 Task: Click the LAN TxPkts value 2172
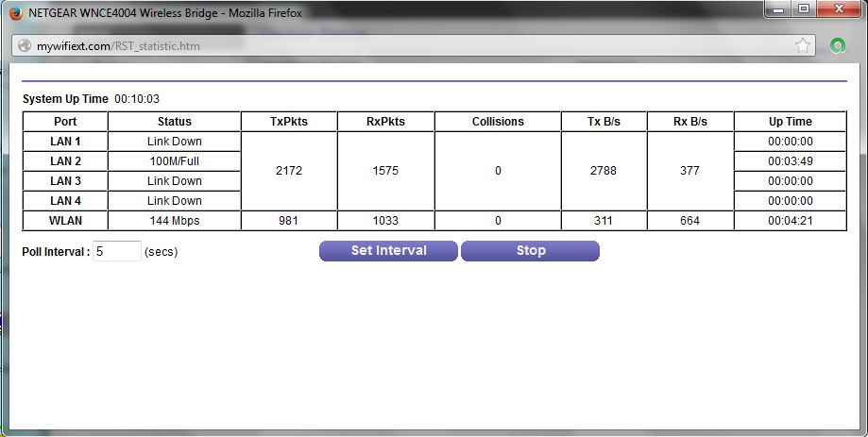click(x=289, y=171)
